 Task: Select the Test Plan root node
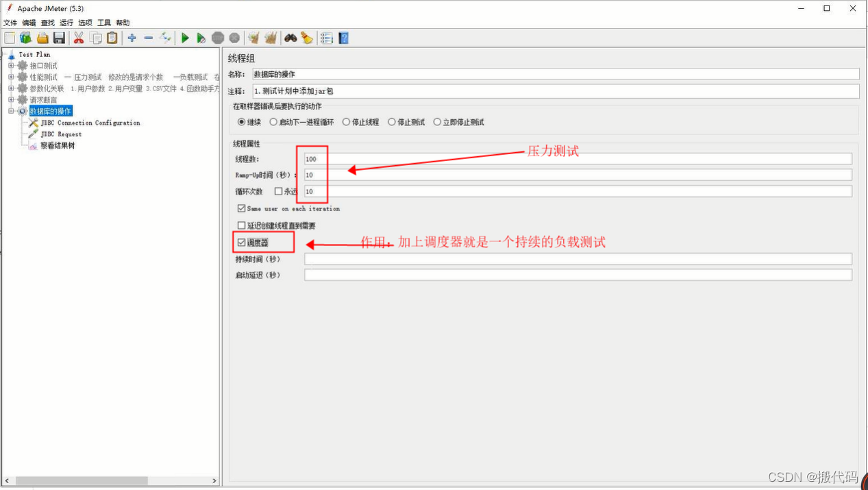tap(34, 54)
